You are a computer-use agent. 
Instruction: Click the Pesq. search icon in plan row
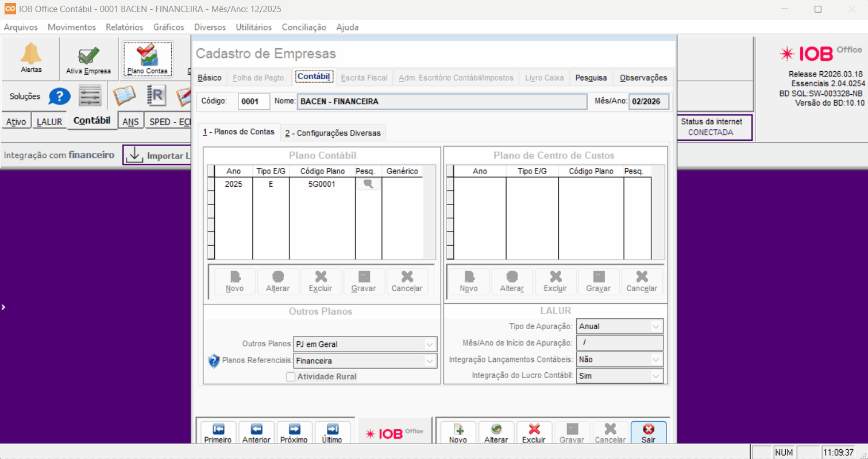click(x=368, y=184)
